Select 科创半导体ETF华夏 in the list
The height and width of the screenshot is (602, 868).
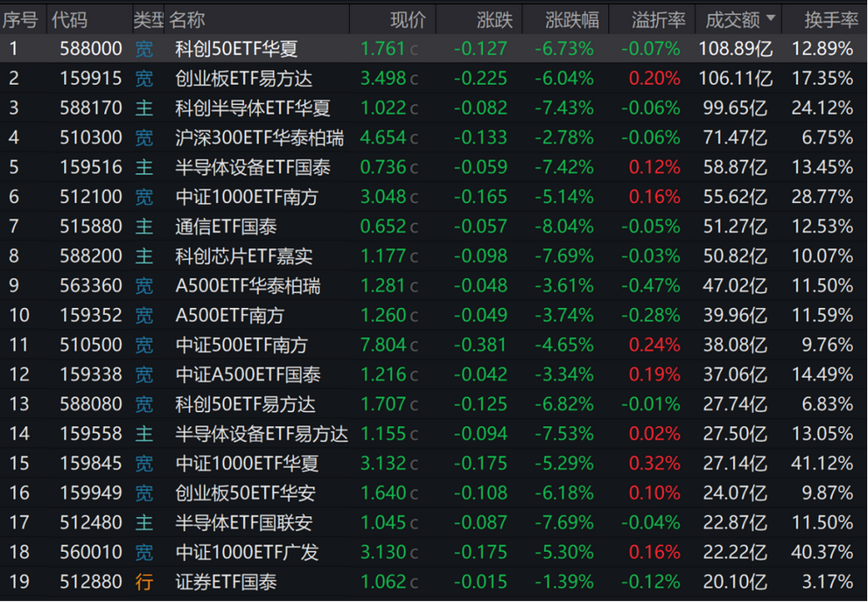click(253, 108)
